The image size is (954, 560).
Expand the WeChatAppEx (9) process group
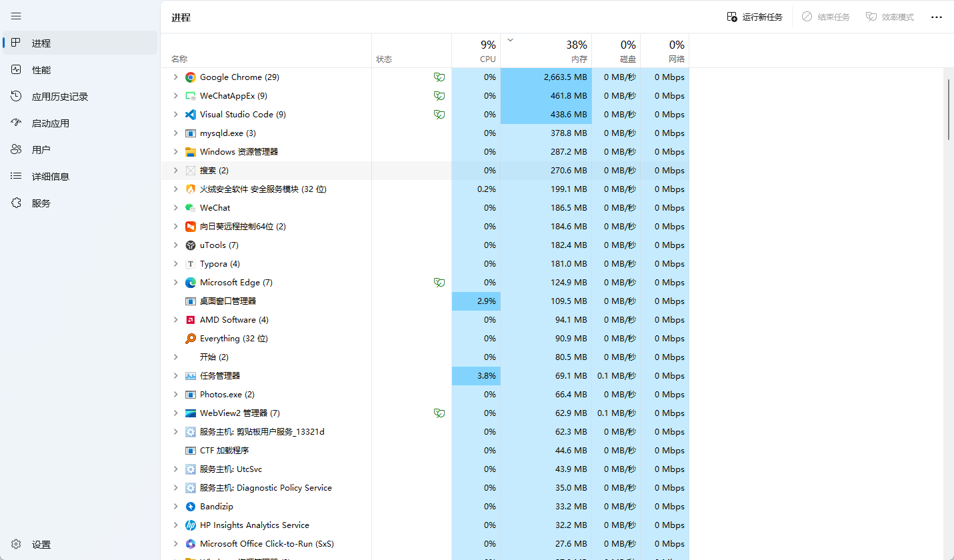[x=175, y=96]
